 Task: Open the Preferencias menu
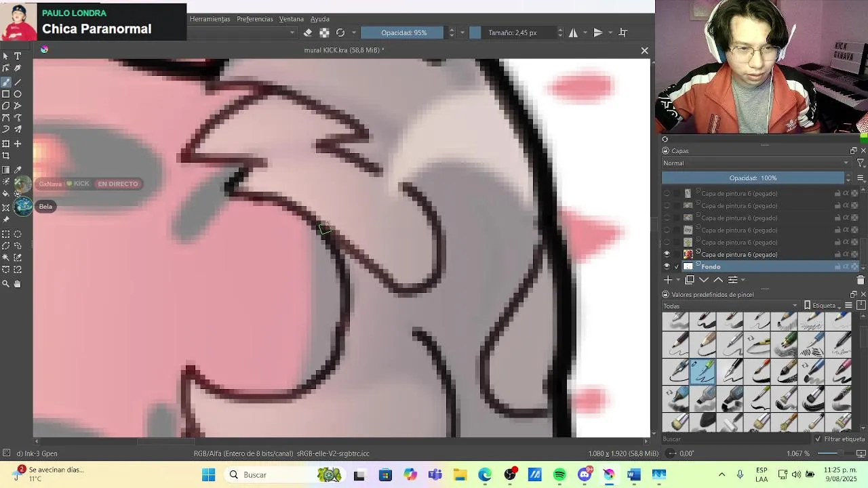(x=254, y=19)
